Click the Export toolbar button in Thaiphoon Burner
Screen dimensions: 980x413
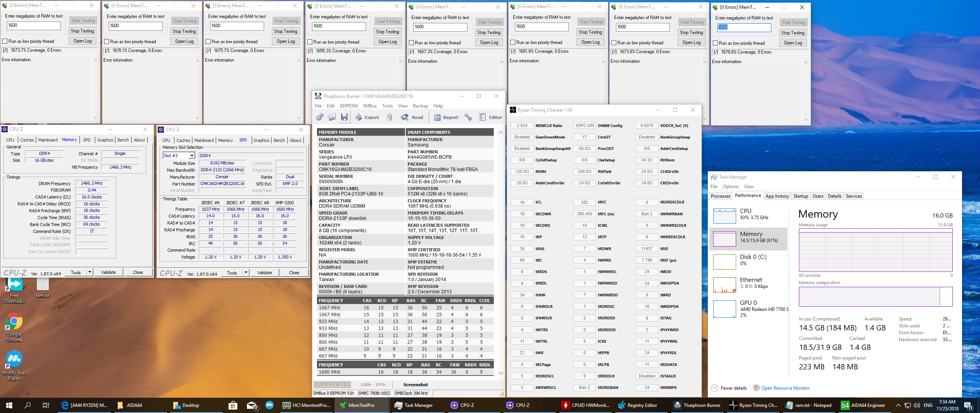(x=367, y=117)
